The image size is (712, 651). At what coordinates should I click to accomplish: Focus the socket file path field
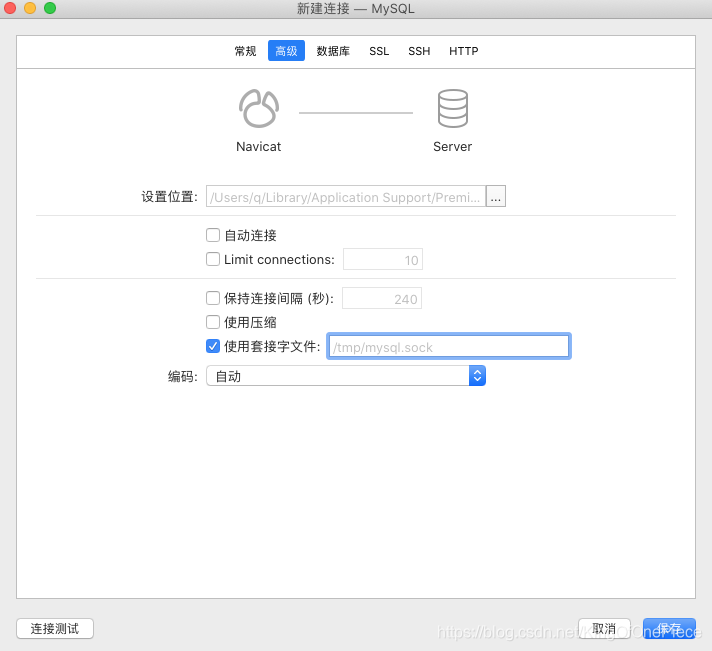point(449,346)
